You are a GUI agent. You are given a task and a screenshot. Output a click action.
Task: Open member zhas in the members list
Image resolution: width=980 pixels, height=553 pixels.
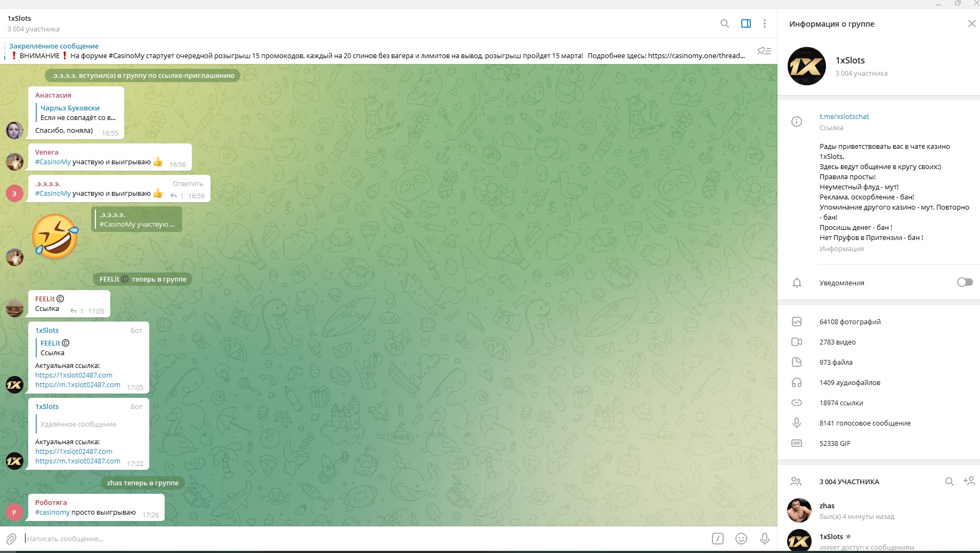click(878, 511)
